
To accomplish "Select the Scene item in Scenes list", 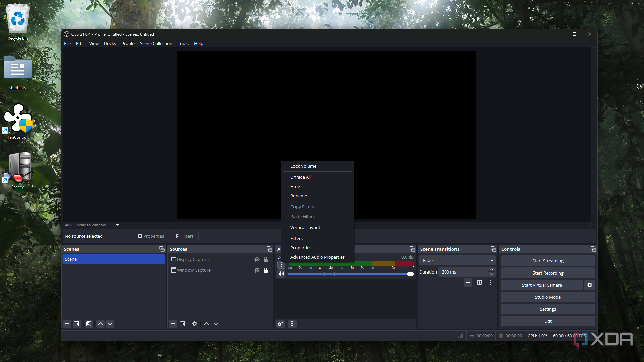I will point(113,259).
